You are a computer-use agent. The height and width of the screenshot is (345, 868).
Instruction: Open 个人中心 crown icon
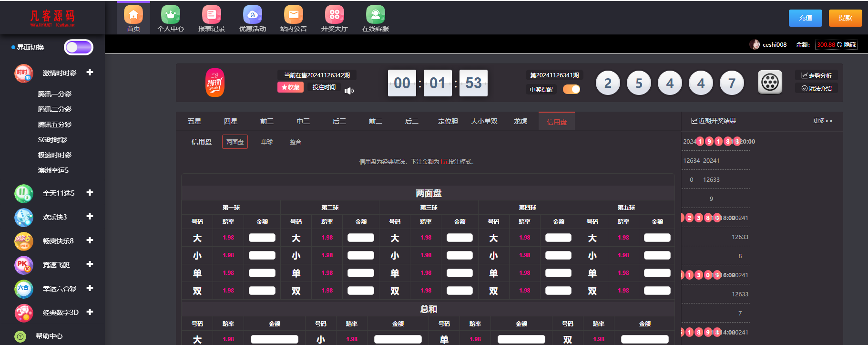[x=171, y=15]
